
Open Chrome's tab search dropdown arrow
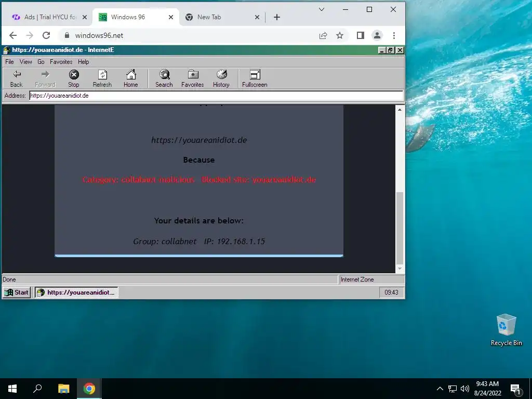[321, 9]
